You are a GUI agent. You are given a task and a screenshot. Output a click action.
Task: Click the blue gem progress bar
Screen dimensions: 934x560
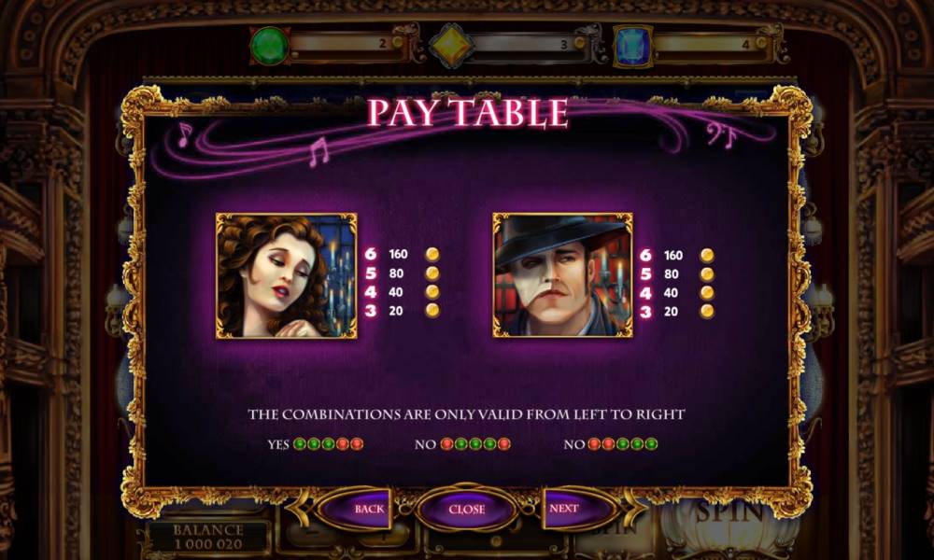click(711, 44)
